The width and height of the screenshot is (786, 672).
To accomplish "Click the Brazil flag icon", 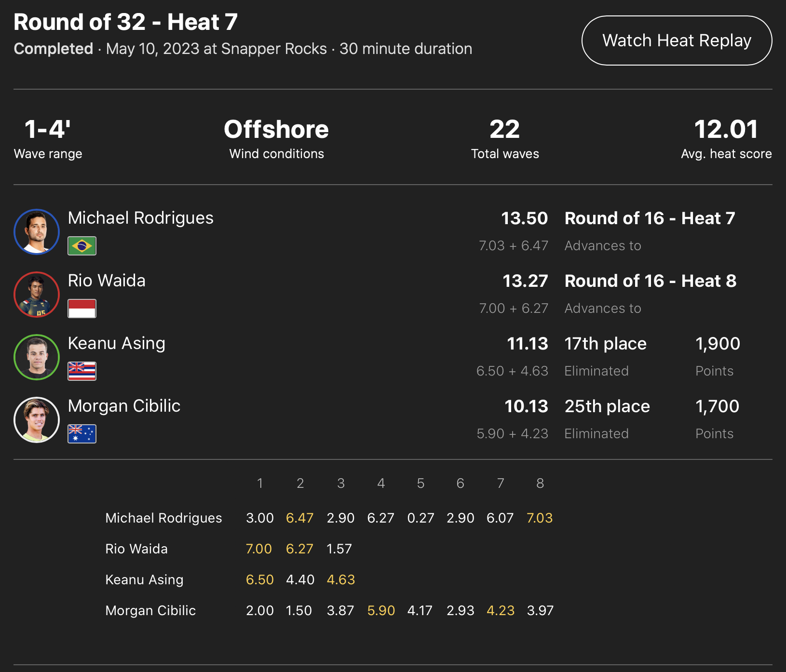I will click(x=82, y=246).
